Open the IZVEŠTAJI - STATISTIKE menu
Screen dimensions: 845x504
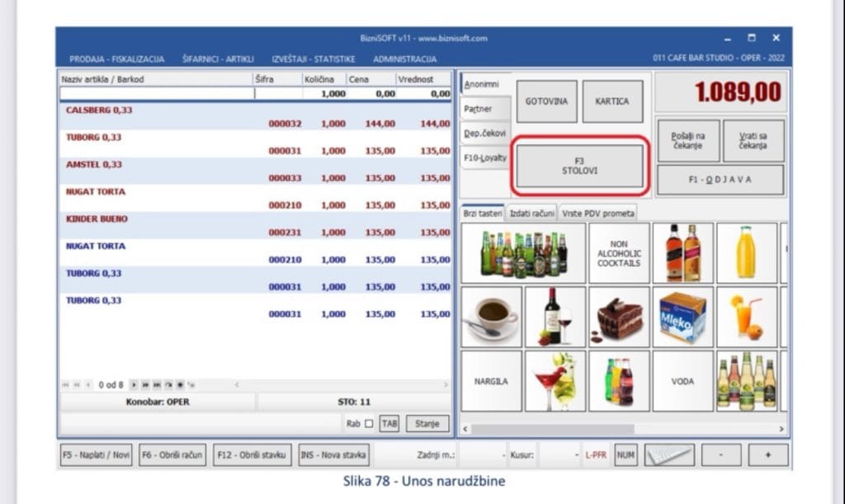[314, 59]
